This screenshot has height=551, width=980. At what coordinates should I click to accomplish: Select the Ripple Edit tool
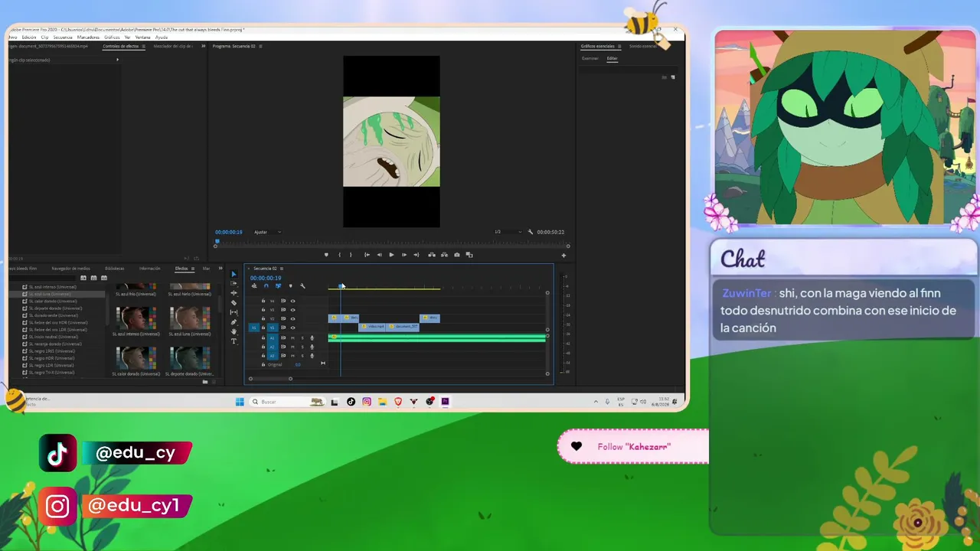coord(234,293)
